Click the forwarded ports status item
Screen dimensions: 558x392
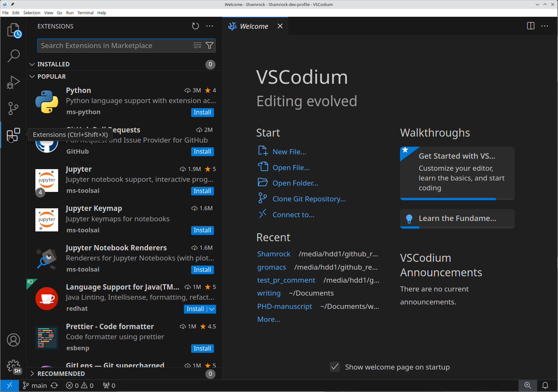click(x=109, y=385)
